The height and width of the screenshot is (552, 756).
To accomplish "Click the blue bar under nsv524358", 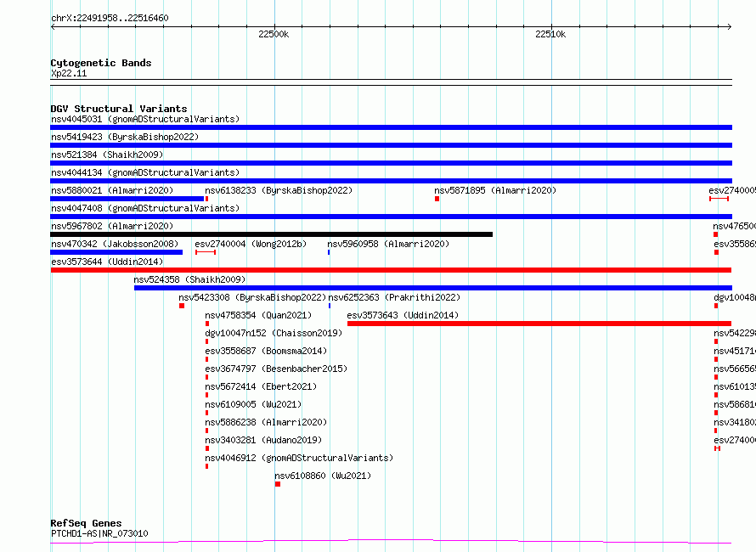I will point(433,288).
